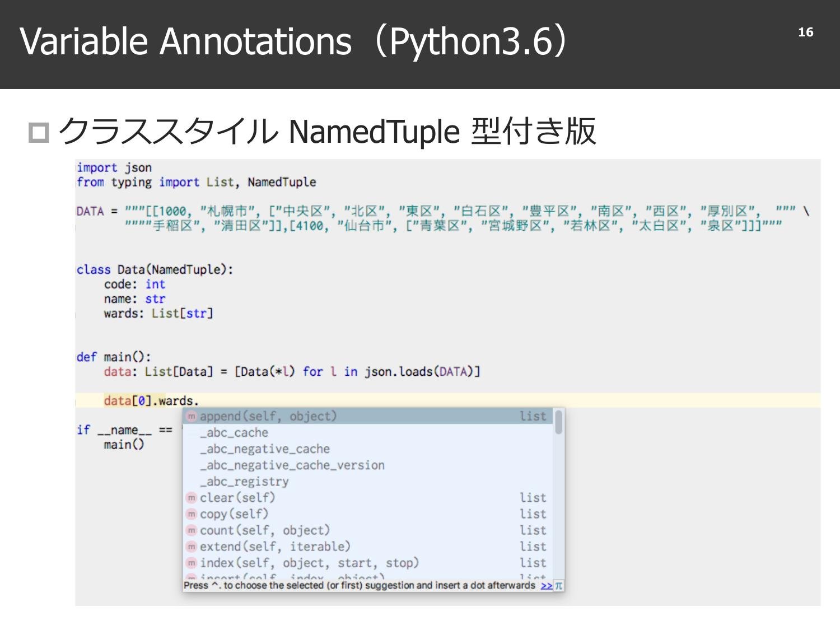This screenshot has width=840, height=630.
Task: Click the method icon beside count(self, object)
Action: pos(192,530)
